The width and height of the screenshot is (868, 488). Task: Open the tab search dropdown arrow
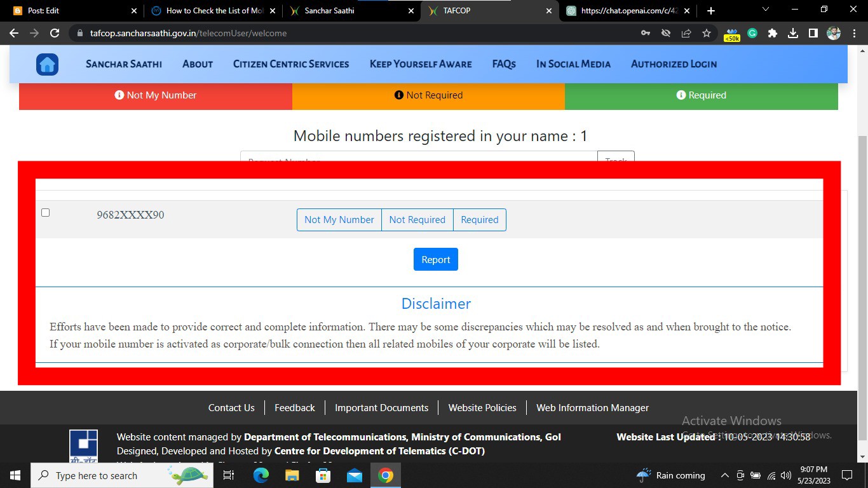[765, 10]
